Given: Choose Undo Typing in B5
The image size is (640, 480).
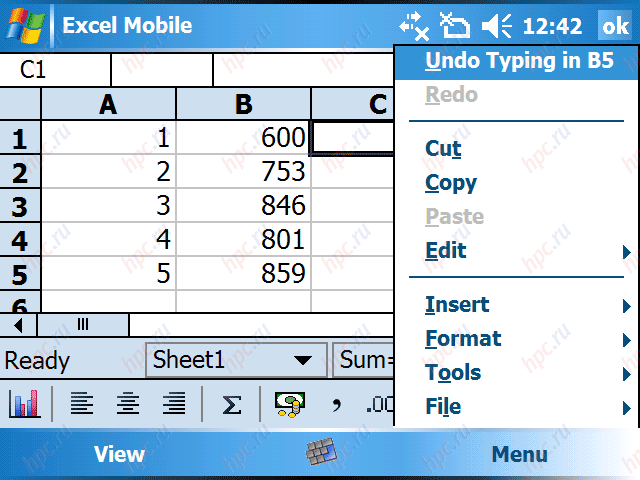Looking at the screenshot, I should 516,62.
